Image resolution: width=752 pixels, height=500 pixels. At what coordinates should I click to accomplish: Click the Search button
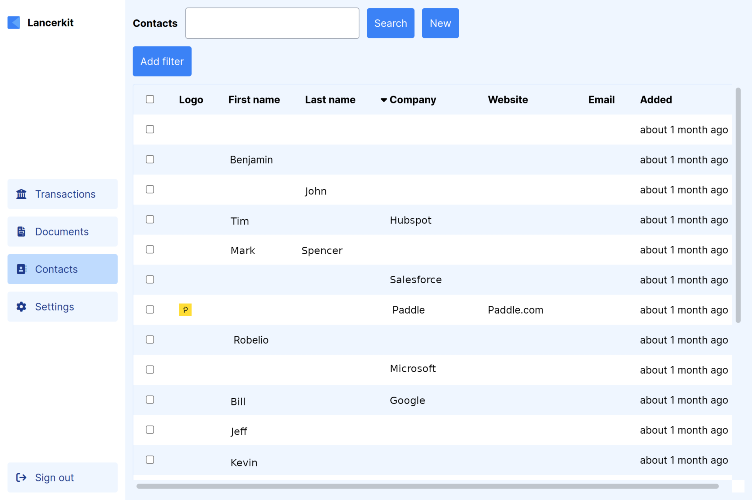point(390,23)
